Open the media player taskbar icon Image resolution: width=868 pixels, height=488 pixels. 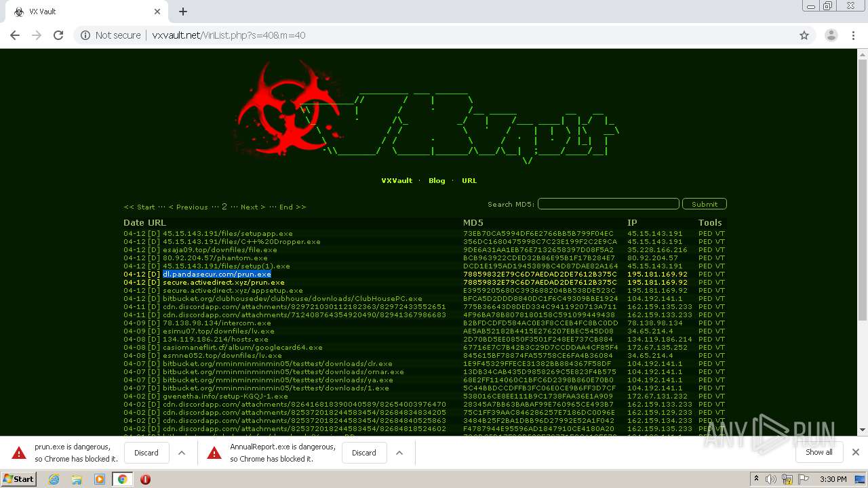100,479
